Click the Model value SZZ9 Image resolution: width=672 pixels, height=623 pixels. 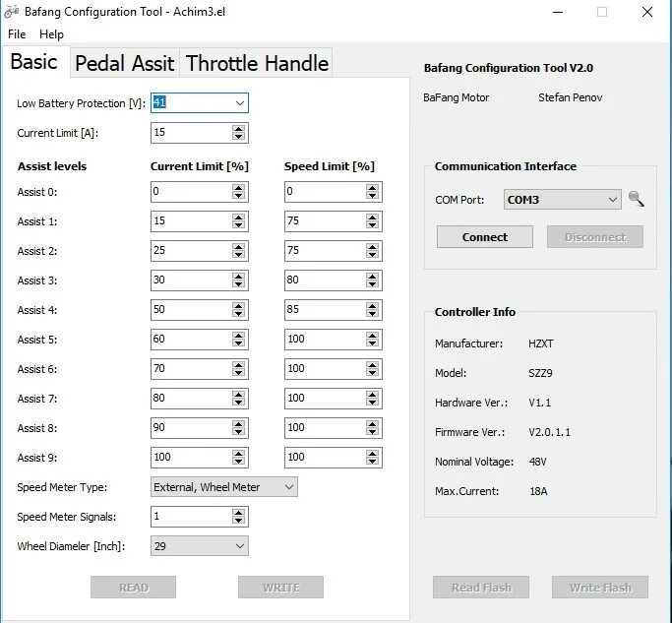coord(540,373)
